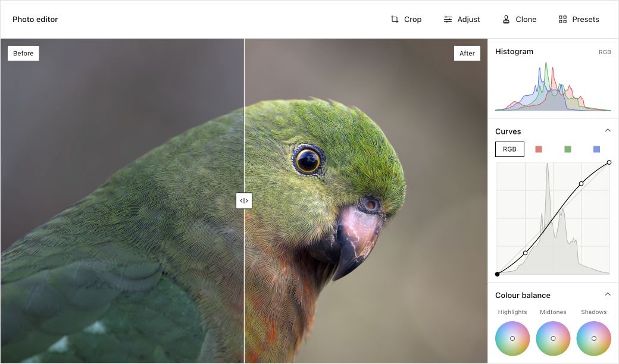The image size is (619, 364).
Task: Select the red curve channel swatch
Action: click(x=539, y=149)
